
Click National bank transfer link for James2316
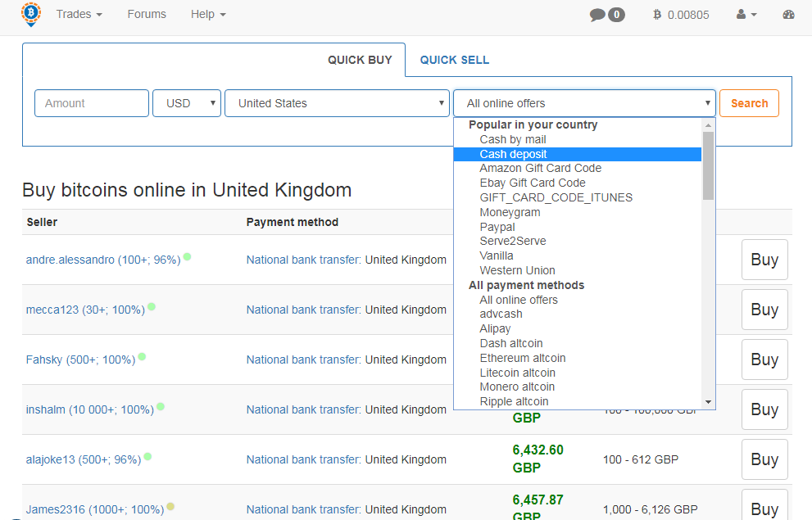pyautogui.click(x=303, y=509)
